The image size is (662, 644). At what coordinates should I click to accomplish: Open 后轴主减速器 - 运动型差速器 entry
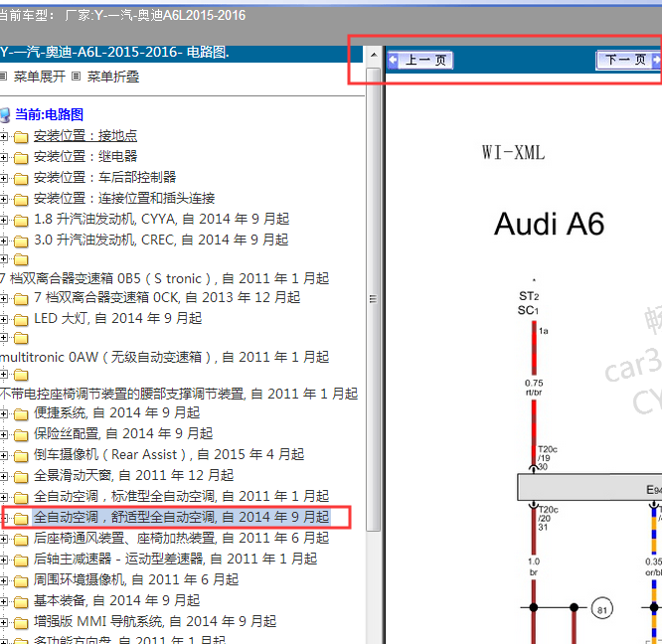(175, 559)
